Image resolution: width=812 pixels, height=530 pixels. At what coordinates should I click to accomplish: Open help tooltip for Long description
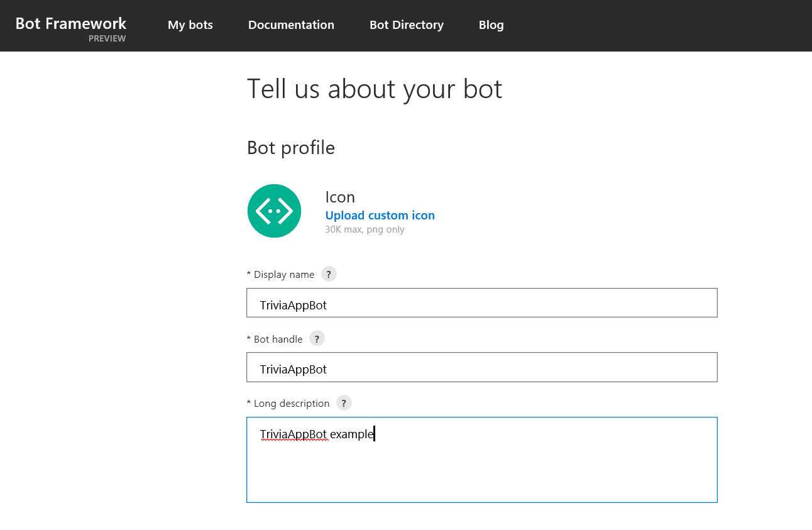[x=344, y=403]
